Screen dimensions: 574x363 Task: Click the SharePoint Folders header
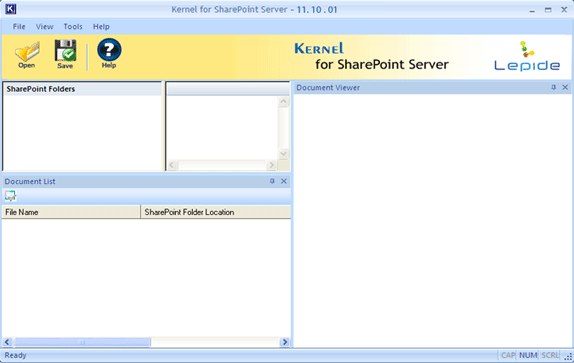pos(82,89)
